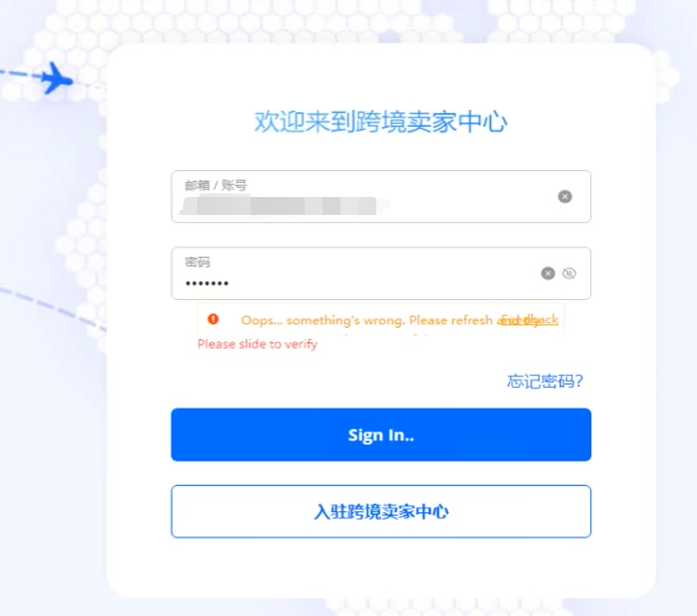Click the red exclamation error icon
Screen dimensions: 697x616
[213, 319]
